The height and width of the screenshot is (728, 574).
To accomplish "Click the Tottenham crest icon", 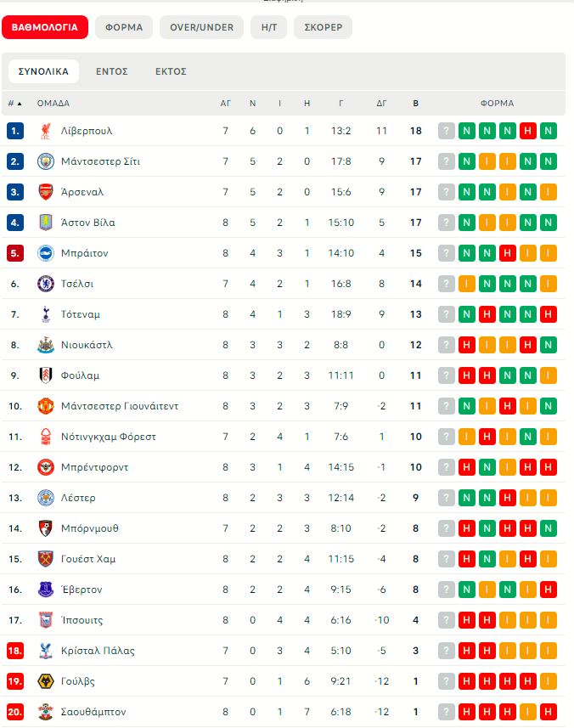I will click(x=46, y=314).
